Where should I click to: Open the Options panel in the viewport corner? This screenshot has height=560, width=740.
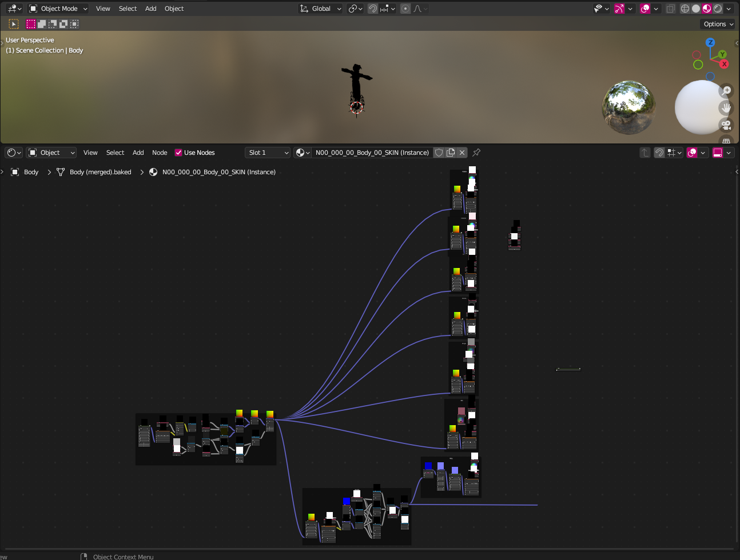point(717,24)
